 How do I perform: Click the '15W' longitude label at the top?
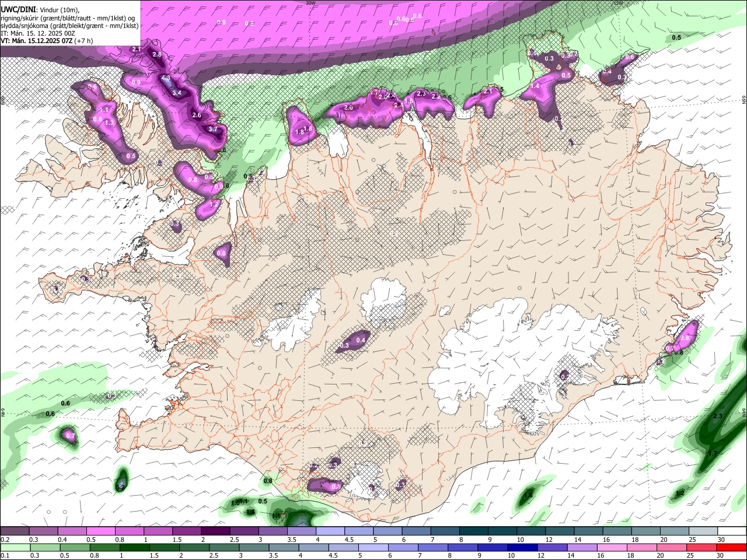(618, 3)
